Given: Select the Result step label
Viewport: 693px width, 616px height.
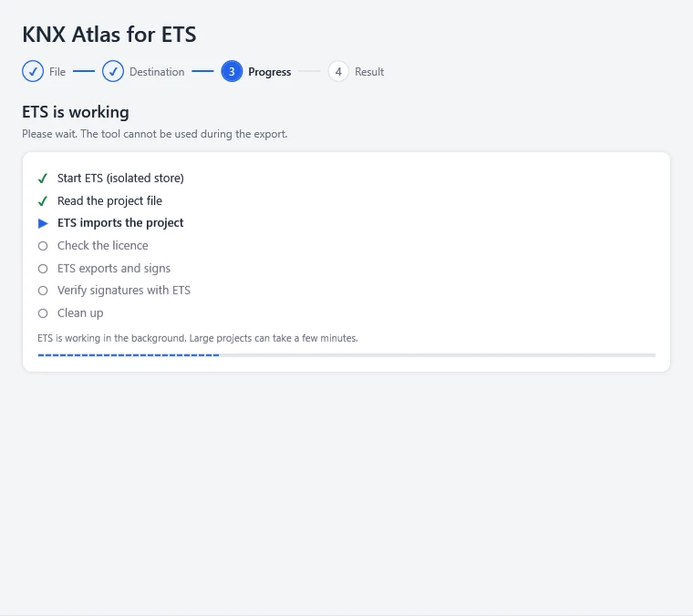Looking at the screenshot, I should point(369,72).
